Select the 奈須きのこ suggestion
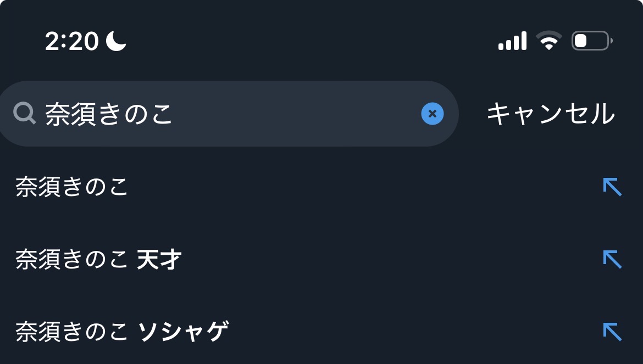Screen dimensions: 643x364 [x=72, y=187]
